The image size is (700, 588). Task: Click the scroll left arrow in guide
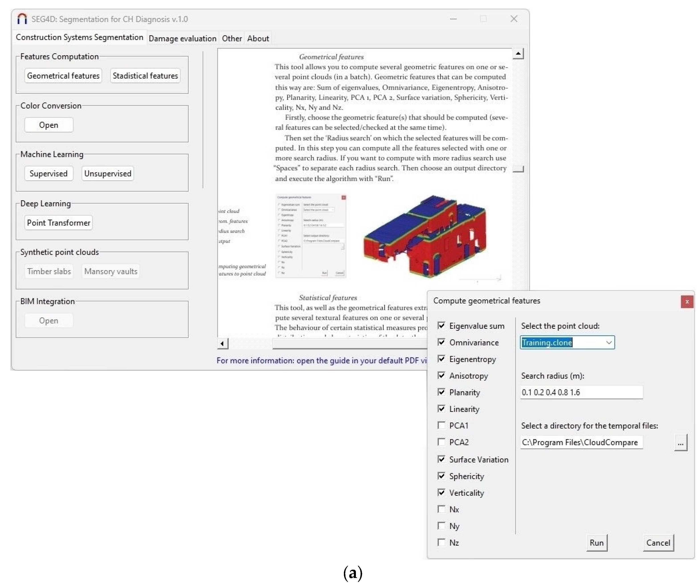tap(222, 343)
